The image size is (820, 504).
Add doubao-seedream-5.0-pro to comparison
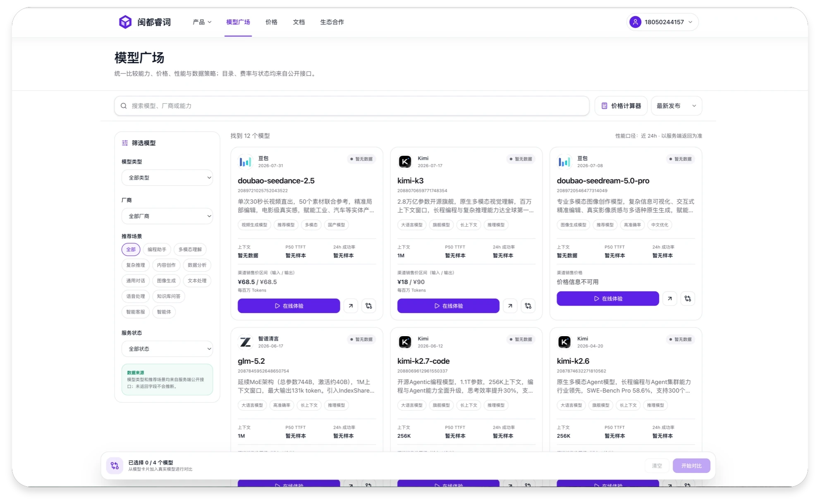click(688, 299)
